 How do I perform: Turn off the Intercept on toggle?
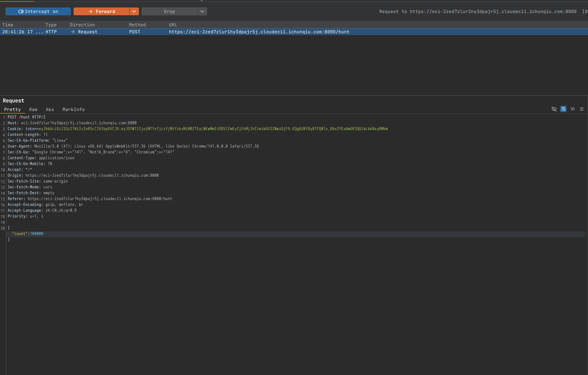[x=38, y=11]
